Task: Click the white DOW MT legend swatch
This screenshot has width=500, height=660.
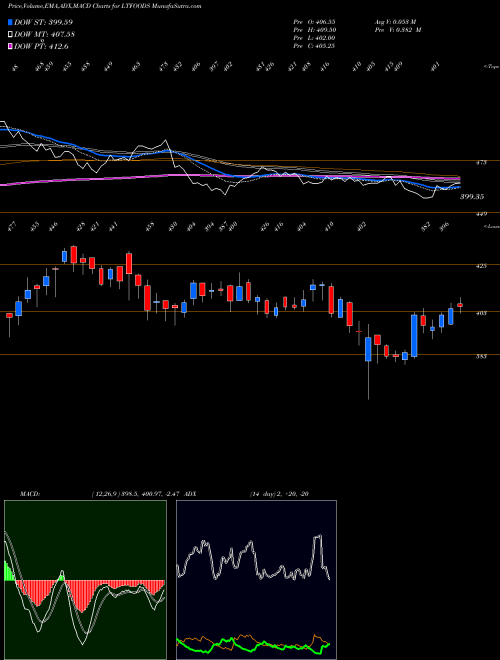Action: pyautogui.click(x=11, y=35)
